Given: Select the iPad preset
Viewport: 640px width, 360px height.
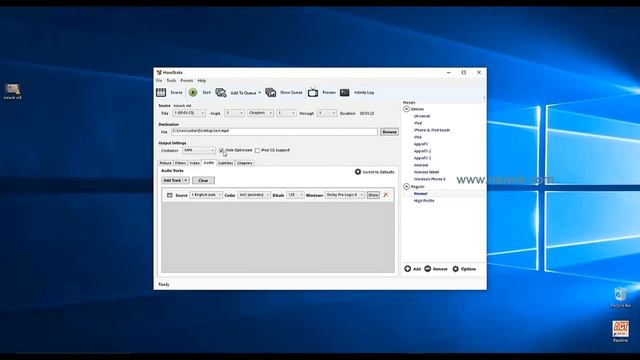Looking at the screenshot, I should click(418, 137).
